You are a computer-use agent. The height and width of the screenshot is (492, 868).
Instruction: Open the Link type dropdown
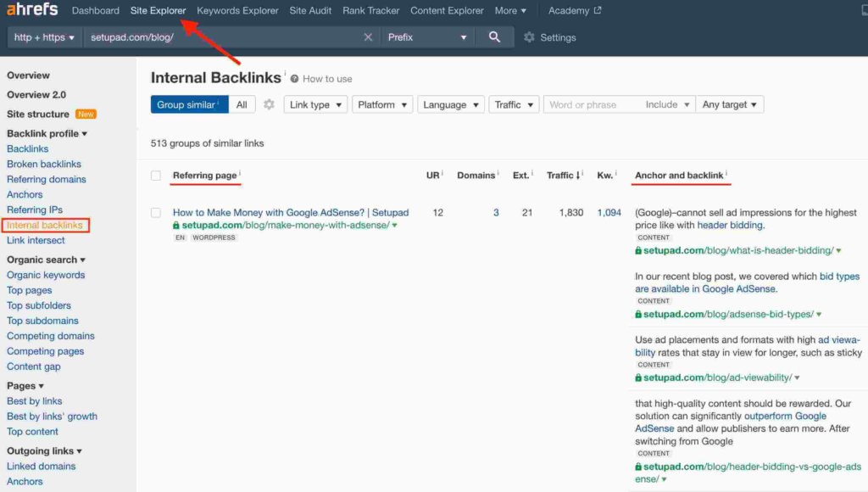314,103
